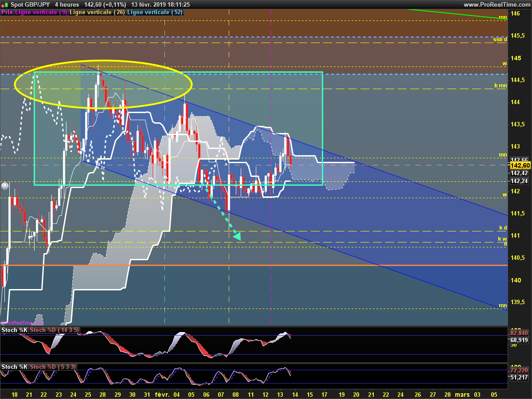Click the 72,220 stochastic value tag

coord(519,370)
